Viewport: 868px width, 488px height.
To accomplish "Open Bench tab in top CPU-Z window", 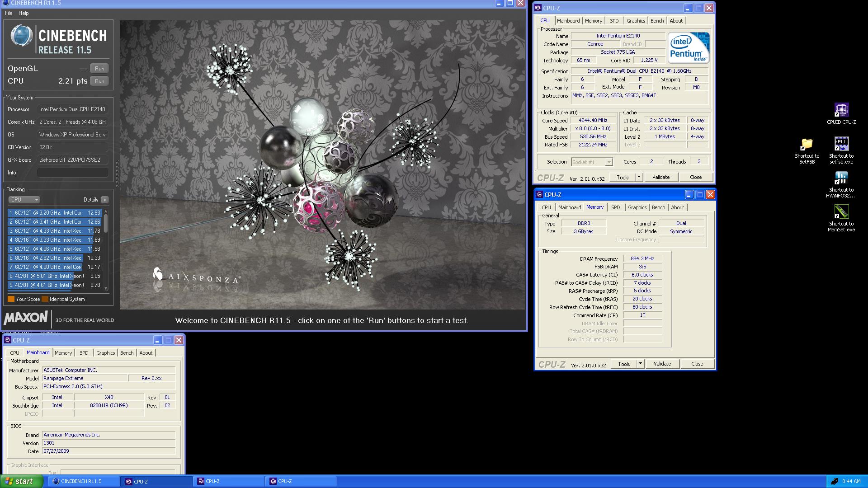I will point(657,21).
